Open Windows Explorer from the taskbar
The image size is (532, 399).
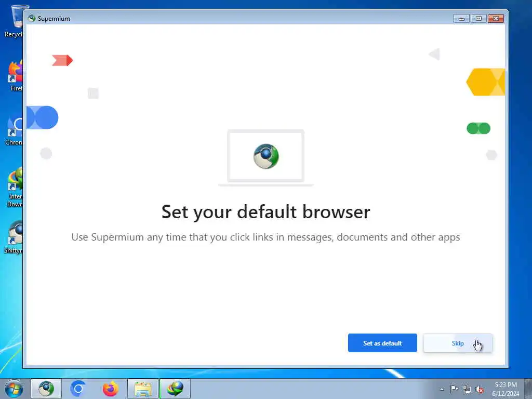point(143,389)
